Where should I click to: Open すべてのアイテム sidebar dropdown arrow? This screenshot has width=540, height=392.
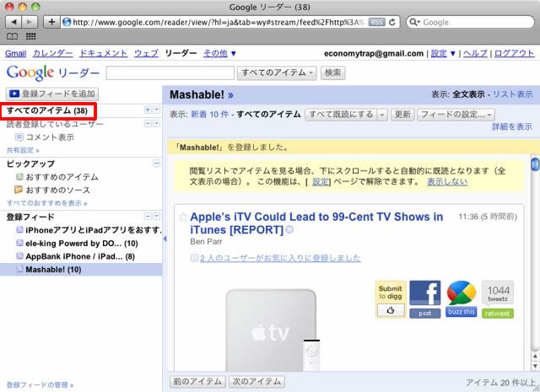coord(157,110)
